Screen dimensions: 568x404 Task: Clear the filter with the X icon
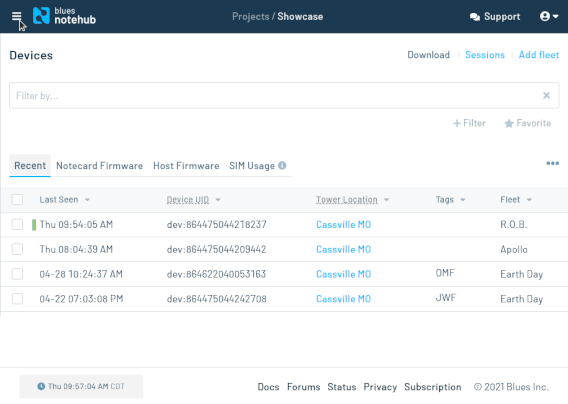tap(546, 95)
